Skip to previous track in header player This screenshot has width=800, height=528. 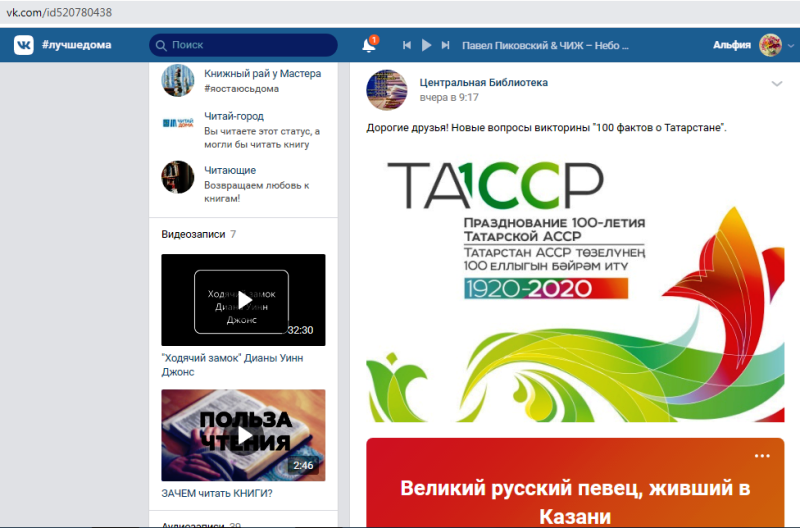coord(407,45)
